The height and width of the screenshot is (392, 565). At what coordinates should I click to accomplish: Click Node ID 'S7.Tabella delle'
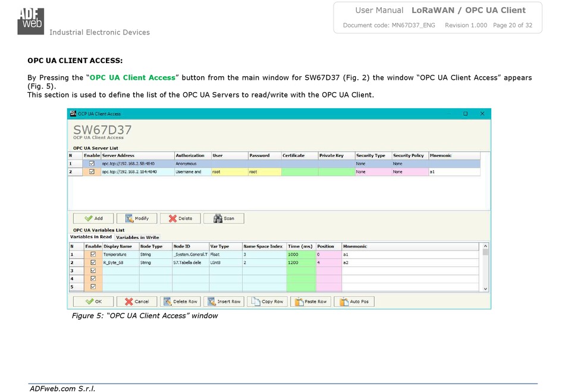click(x=191, y=263)
